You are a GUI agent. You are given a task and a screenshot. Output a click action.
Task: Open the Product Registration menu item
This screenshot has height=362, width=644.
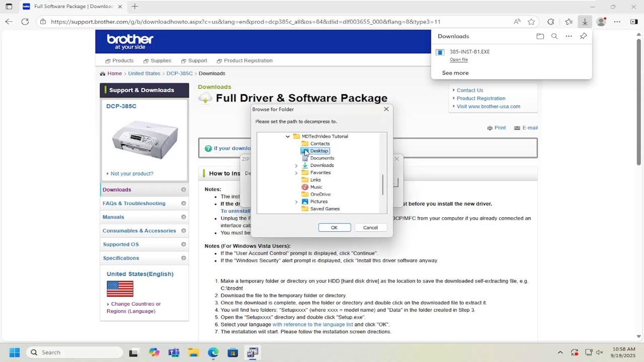pos(245,60)
